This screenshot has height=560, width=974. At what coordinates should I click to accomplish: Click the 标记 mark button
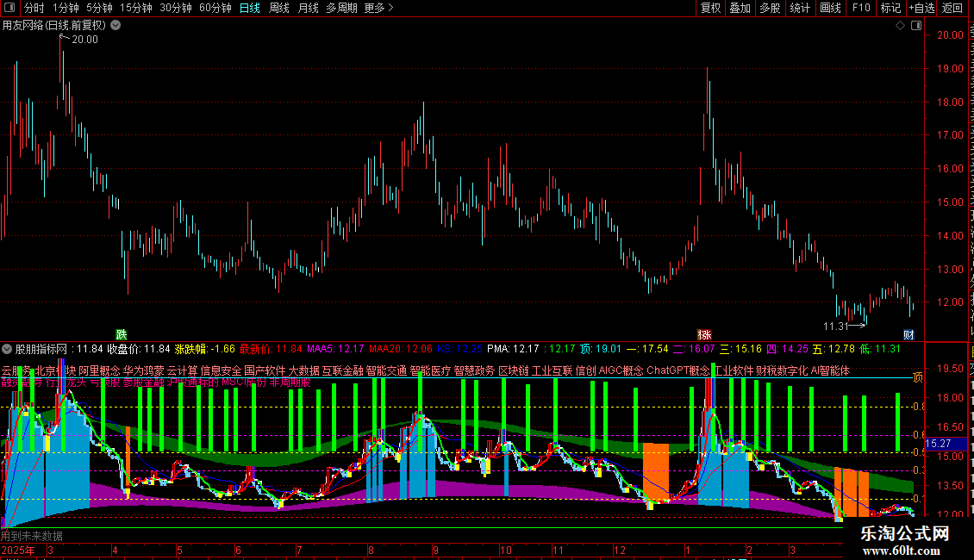pos(890,8)
